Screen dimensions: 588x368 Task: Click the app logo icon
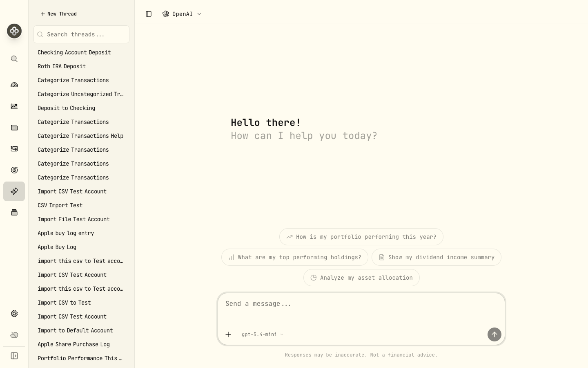[x=14, y=31]
